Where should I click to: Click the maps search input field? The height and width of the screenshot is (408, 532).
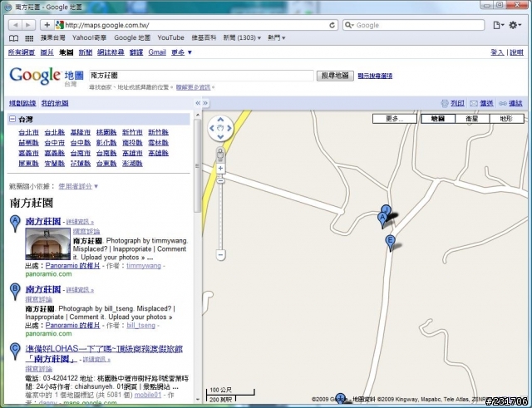tap(201, 76)
